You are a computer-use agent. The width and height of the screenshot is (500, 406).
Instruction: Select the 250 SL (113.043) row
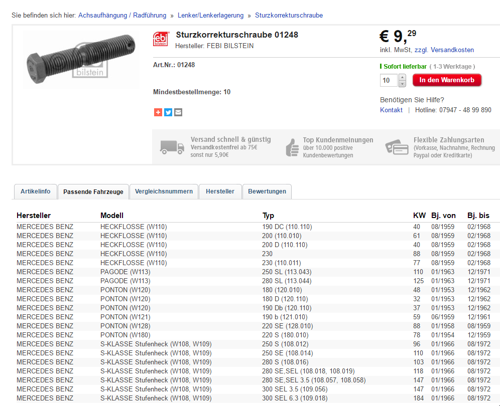(x=256, y=272)
